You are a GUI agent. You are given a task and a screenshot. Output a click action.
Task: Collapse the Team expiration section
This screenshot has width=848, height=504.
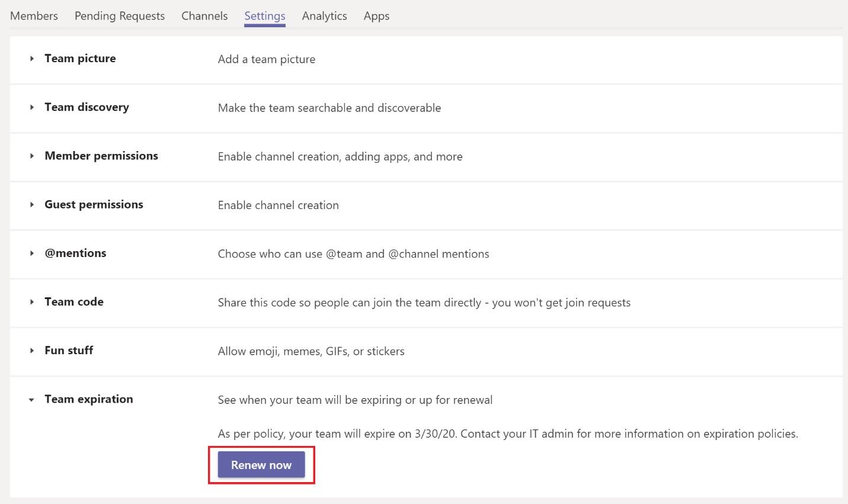(x=32, y=399)
